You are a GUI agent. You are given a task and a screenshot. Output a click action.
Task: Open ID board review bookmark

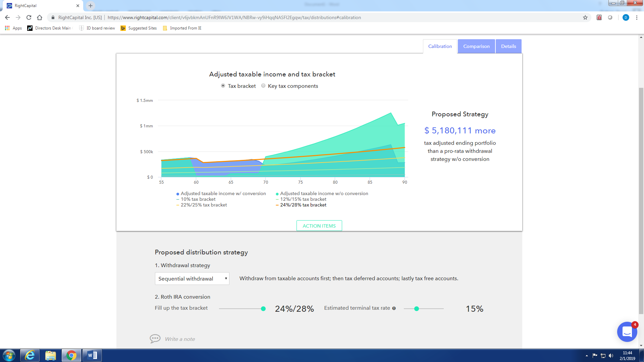(97, 28)
